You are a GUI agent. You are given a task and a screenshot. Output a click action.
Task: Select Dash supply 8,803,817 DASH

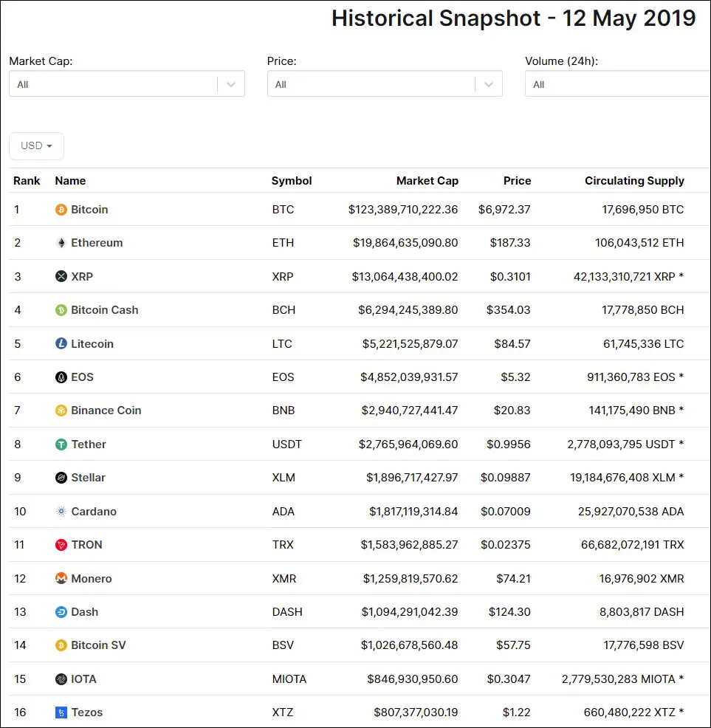(642, 612)
